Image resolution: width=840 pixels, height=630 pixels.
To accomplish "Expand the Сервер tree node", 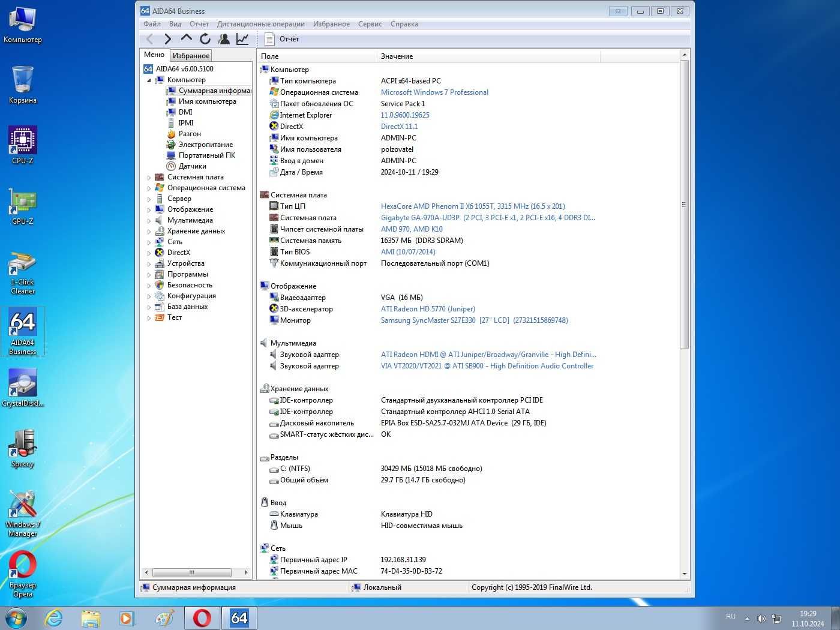I will click(x=149, y=199).
